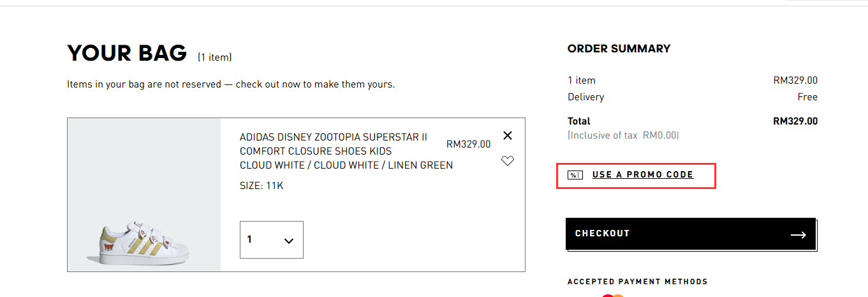Image resolution: width=868 pixels, height=297 pixels.
Task: Open the Use a Promo Code link
Action: (642, 175)
